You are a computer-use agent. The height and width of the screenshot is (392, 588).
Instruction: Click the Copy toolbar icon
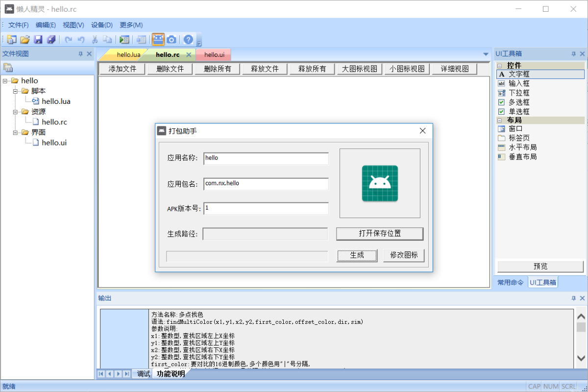pyautogui.click(x=107, y=40)
